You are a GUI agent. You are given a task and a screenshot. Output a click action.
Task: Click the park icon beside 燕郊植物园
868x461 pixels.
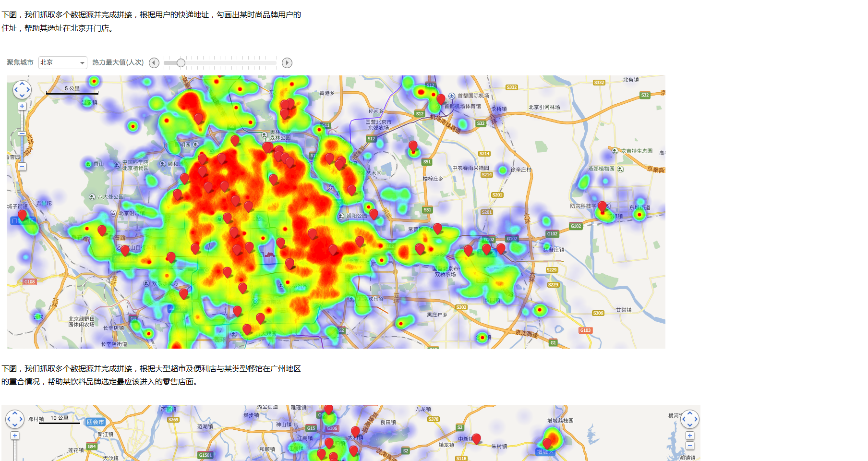620,169
